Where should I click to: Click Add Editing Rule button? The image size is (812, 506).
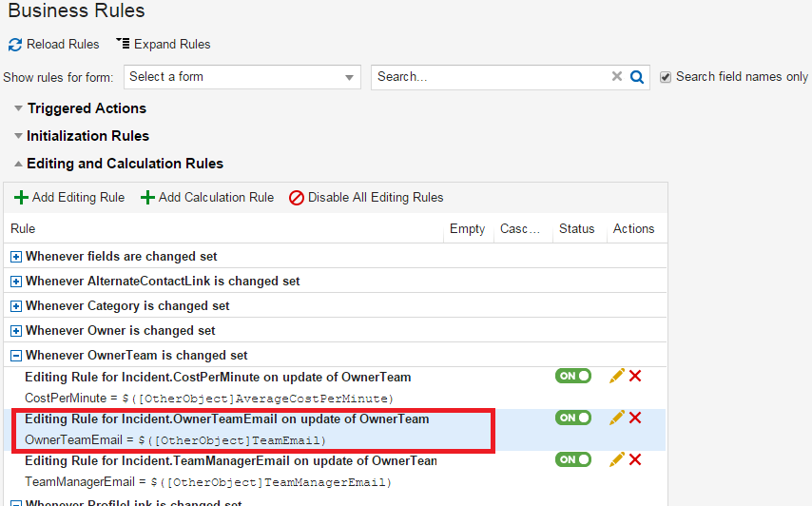click(x=69, y=198)
